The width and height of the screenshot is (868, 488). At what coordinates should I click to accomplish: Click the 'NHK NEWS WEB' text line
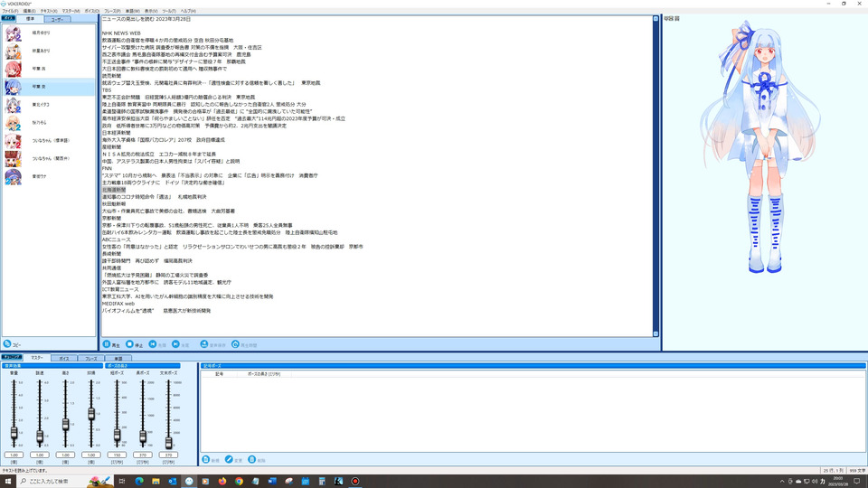coord(121,33)
